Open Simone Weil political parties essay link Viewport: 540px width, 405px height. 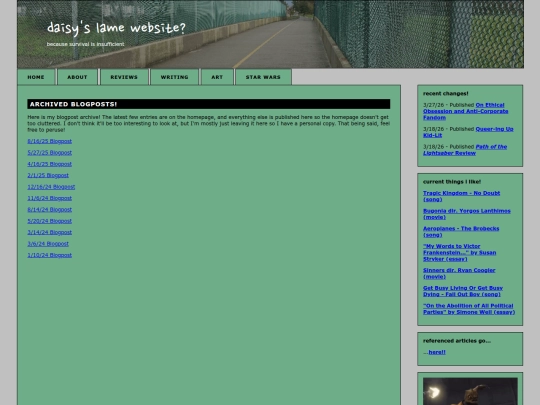tap(469, 309)
